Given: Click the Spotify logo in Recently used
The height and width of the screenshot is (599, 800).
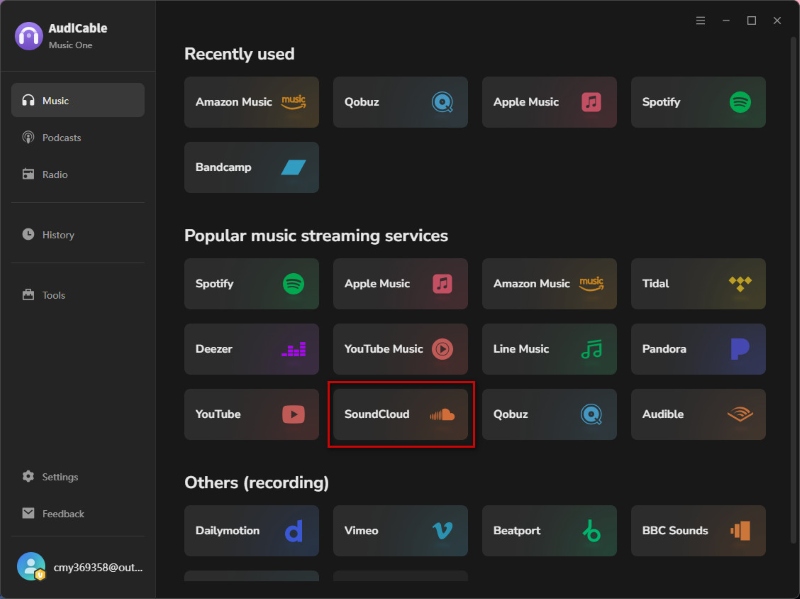Looking at the screenshot, I should 740,102.
